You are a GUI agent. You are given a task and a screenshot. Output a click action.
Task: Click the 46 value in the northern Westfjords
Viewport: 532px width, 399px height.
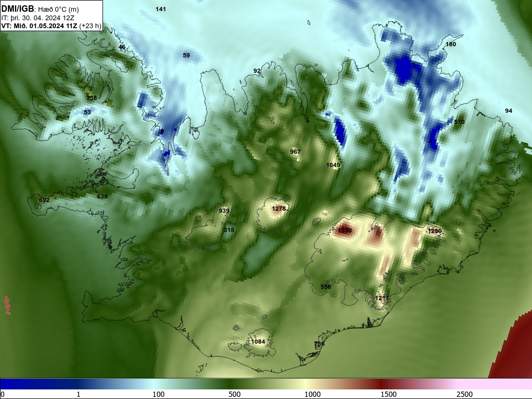coord(122,47)
